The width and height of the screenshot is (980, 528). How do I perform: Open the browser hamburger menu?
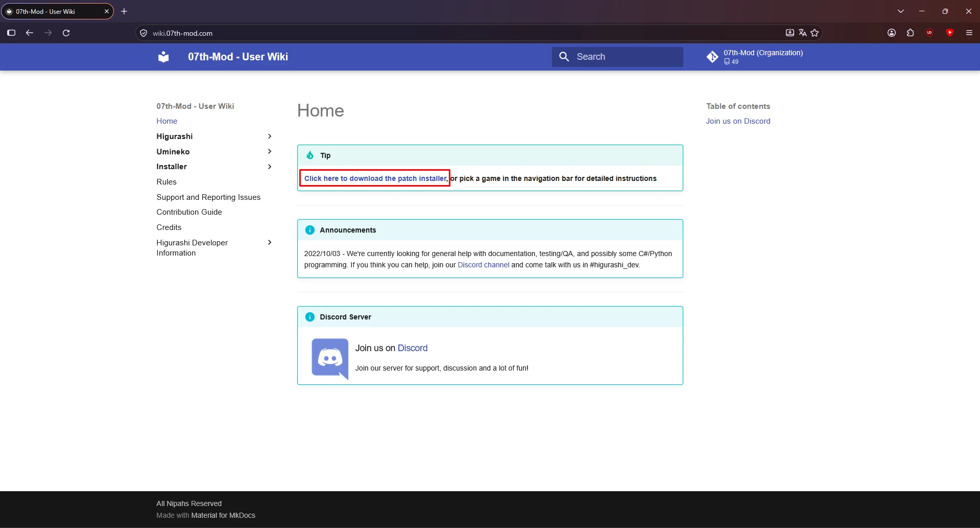pyautogui.click(x=969, y=33)
